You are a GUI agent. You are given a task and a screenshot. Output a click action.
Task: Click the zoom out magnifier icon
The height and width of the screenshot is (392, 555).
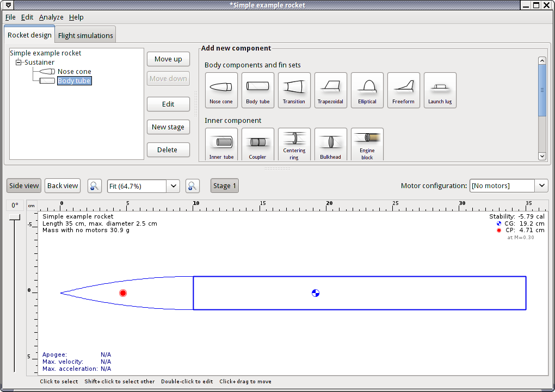(95, 186)
